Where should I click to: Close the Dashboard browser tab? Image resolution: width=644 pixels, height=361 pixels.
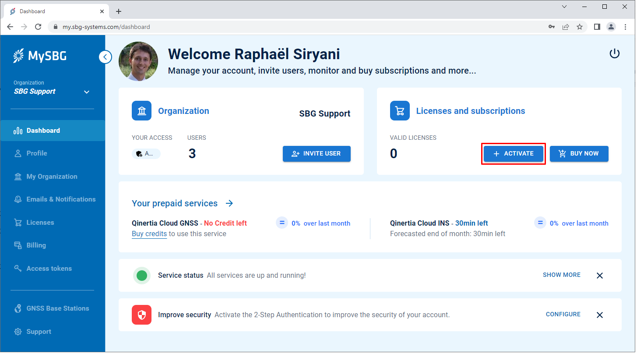pyautogui.click(x=102, y=11)
